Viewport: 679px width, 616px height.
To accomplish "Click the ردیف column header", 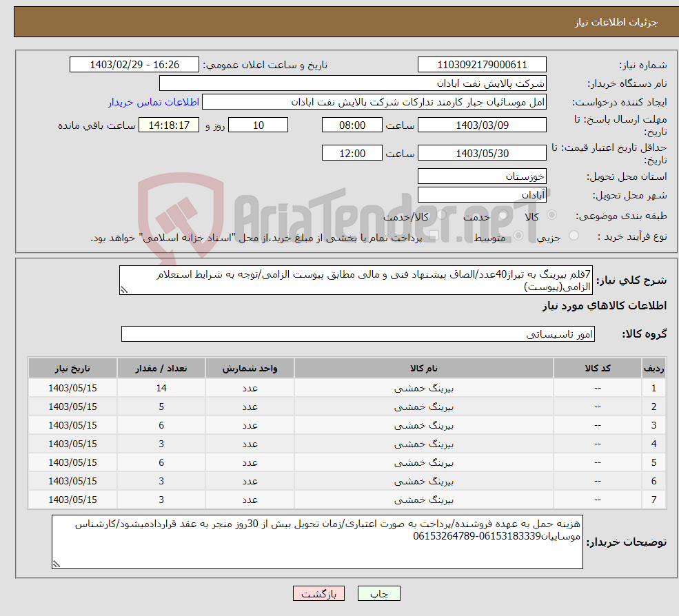I will [x=653, y=369].
